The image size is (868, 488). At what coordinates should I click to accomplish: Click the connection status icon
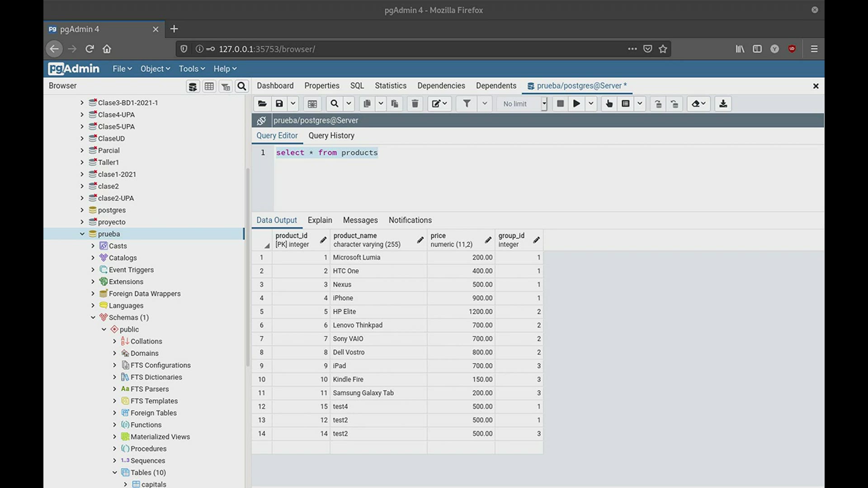point(261,121)
